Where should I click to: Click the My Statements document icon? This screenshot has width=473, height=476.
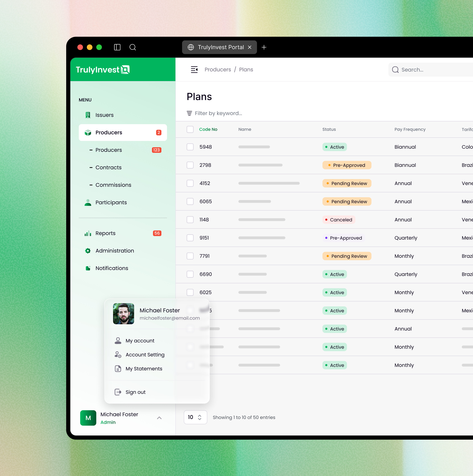tap(118, 369)
